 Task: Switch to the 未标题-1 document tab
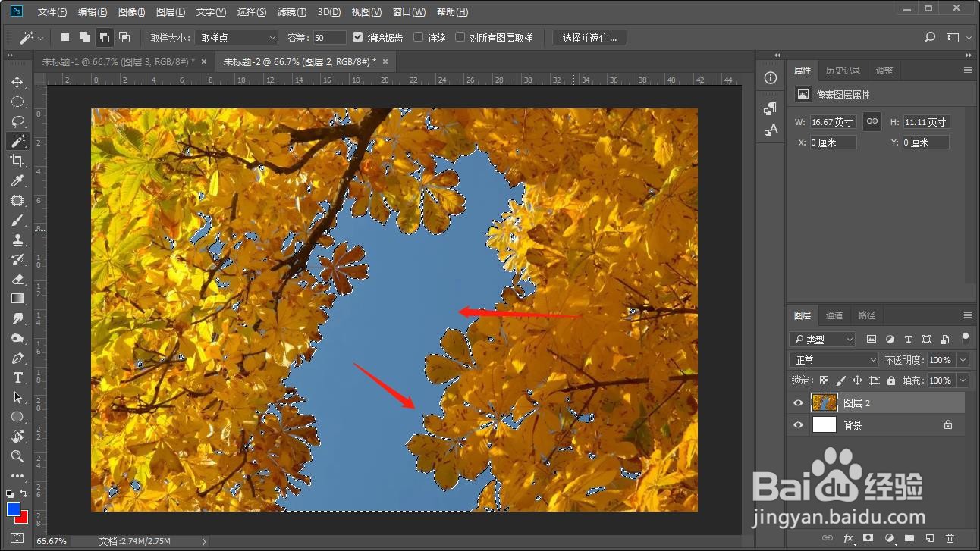pos(118,61)
